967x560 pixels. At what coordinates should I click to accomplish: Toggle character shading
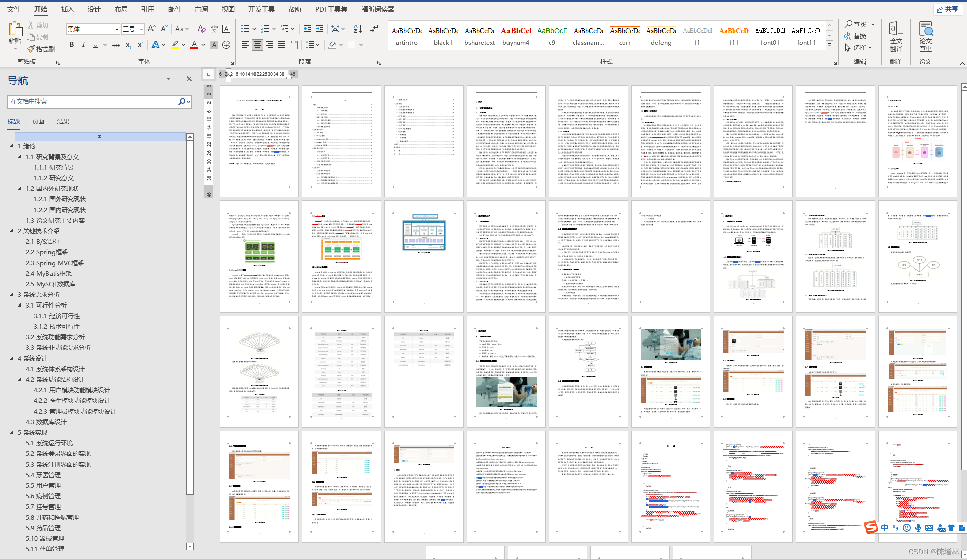[x=214, y=45]
